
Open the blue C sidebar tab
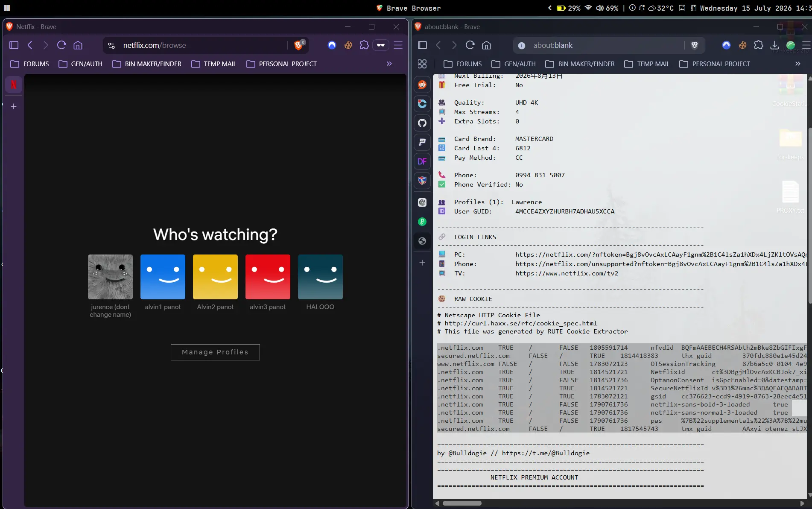(422, 104)
